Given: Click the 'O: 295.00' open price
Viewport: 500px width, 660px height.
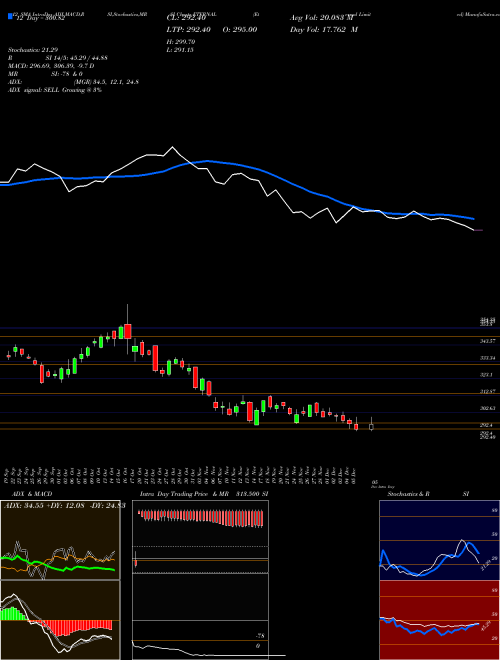Looking at the screenshot, I should click(242, 29).
